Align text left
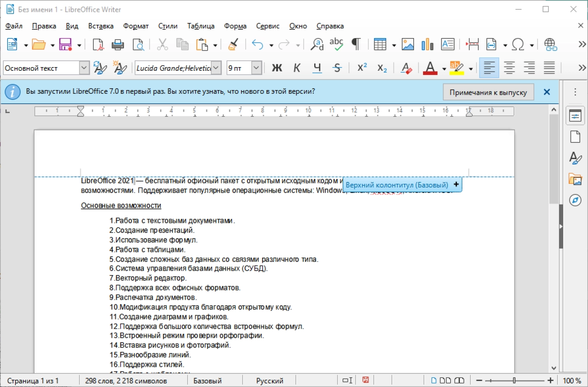The image size is (588, 387). click(489, 68)
